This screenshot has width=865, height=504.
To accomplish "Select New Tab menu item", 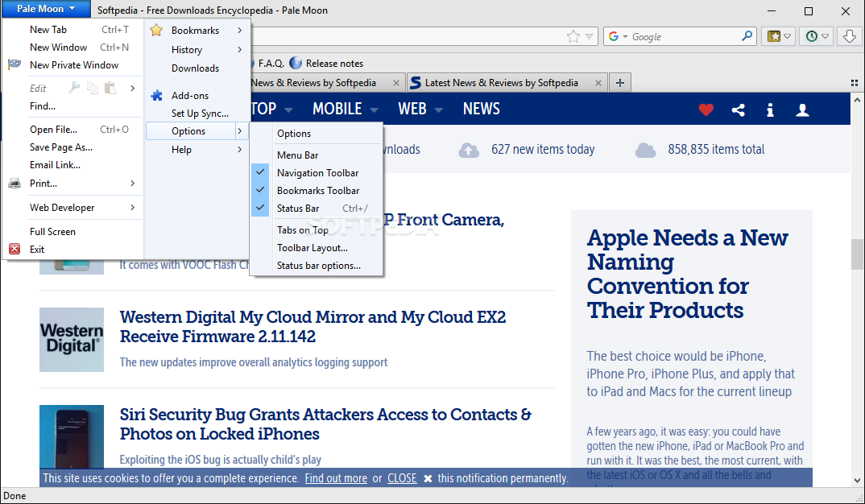I will click(x=72, y=30).
